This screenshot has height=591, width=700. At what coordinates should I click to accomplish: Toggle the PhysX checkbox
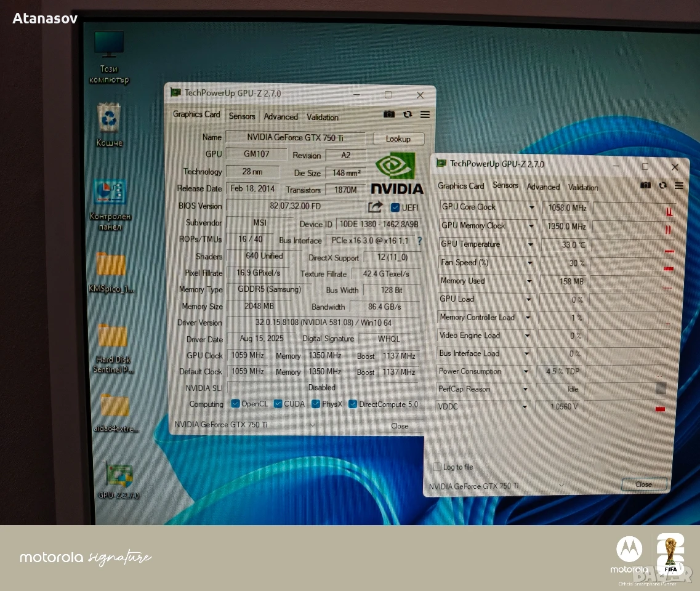pyautogui.click(x=316, y=404)
